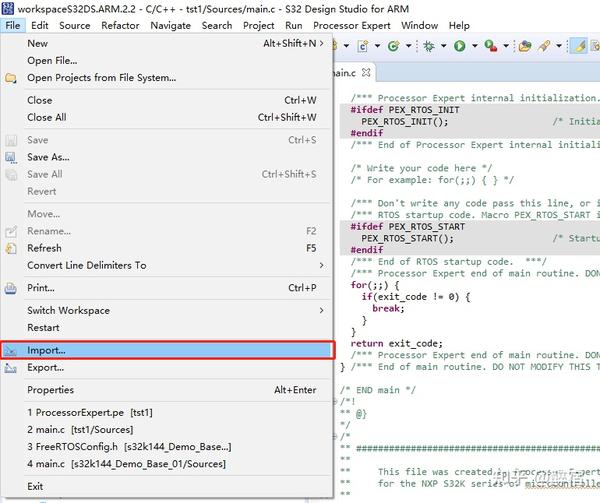Open recent file FreeRTOSConfig.h
600x503 pixels.
pos(77,447)
